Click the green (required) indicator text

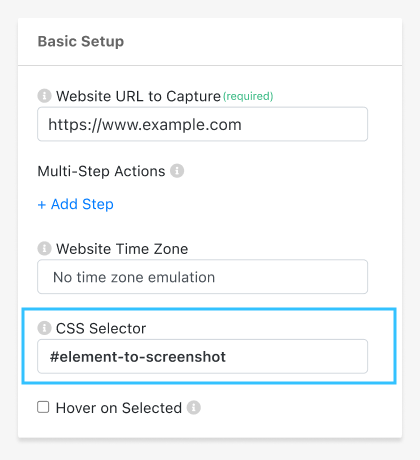point(248,96)
